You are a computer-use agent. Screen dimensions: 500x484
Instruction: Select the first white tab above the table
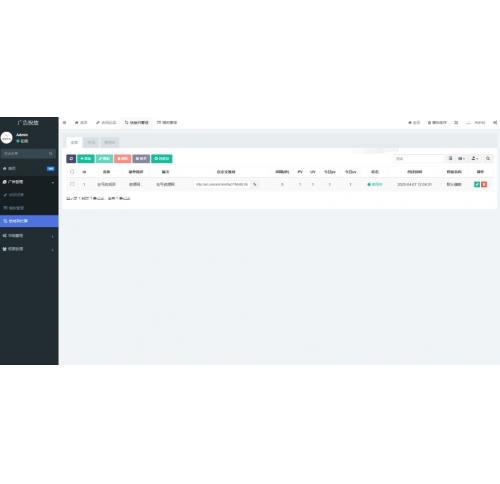[x=74, y=142]
